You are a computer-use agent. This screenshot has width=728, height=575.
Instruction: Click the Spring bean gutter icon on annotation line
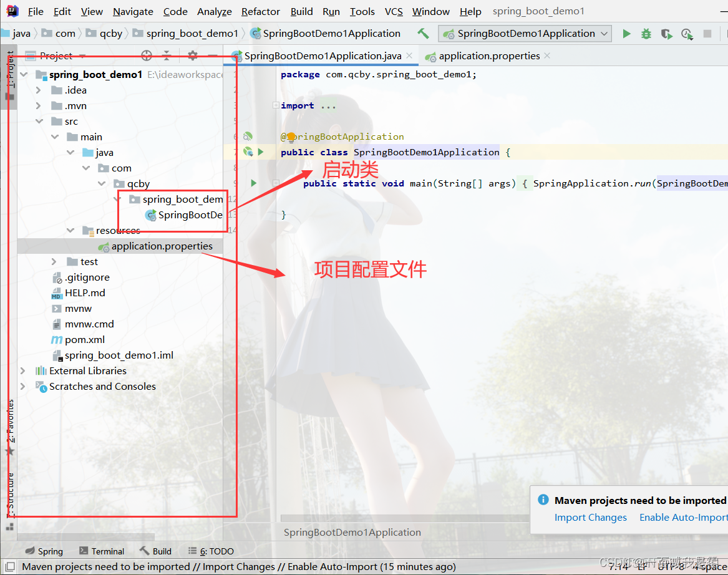coord(248,136)
